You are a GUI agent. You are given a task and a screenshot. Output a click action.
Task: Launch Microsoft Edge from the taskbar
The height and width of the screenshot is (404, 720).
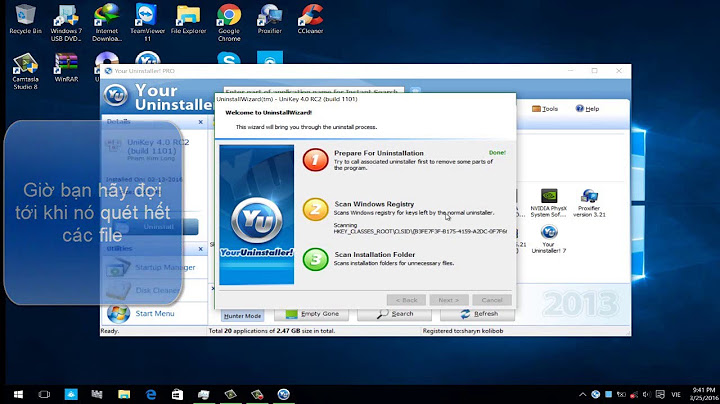(151, 394)
